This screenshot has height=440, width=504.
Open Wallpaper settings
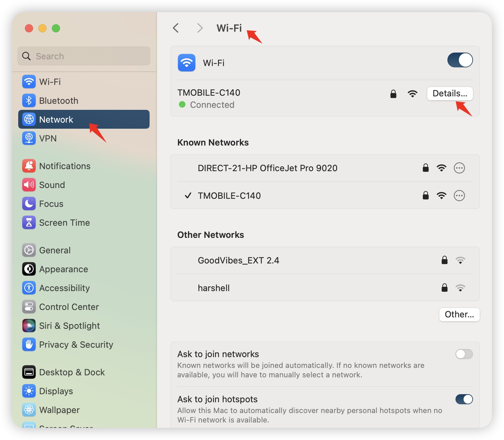point(84,410)
